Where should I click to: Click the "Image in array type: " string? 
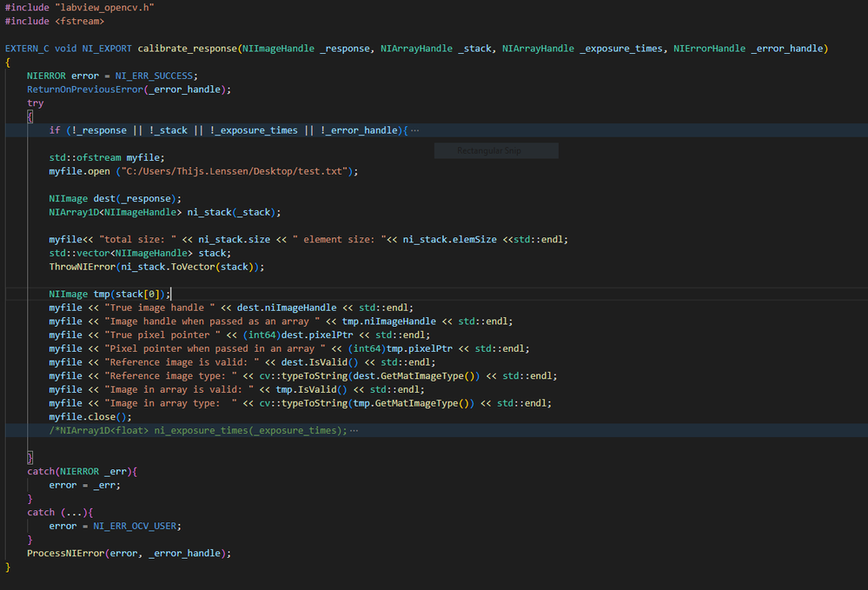[171, 403]
